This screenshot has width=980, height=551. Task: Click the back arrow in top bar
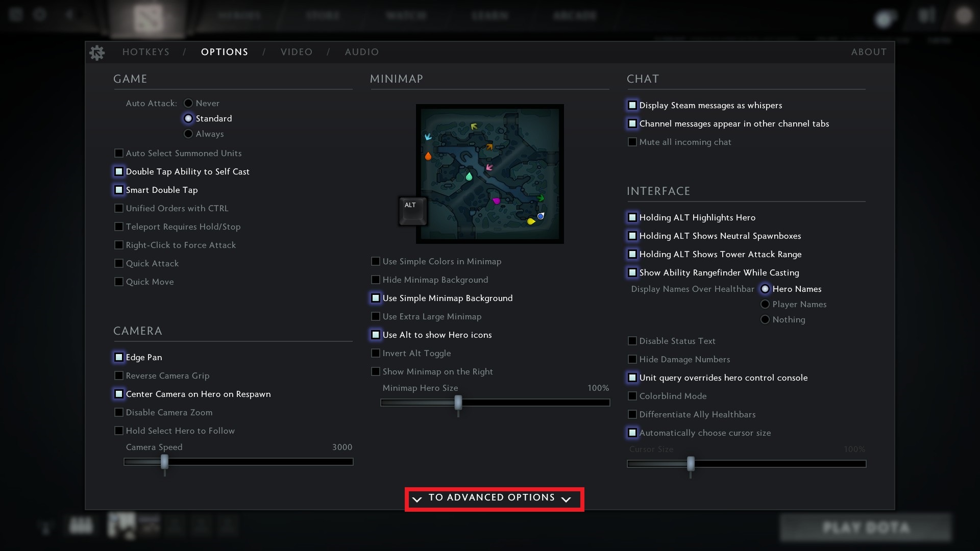(x=69, y=14)
